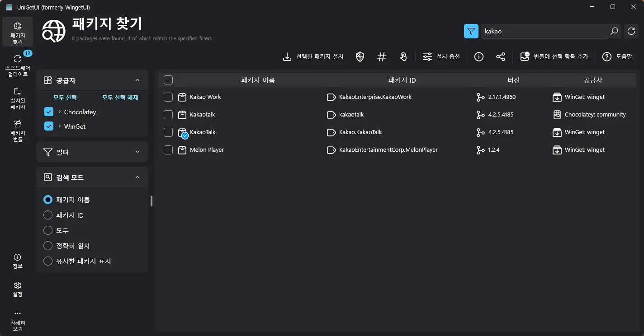644x336 pixels.
Task: Open 설치 옵션 button
Action: click(441, 56)
